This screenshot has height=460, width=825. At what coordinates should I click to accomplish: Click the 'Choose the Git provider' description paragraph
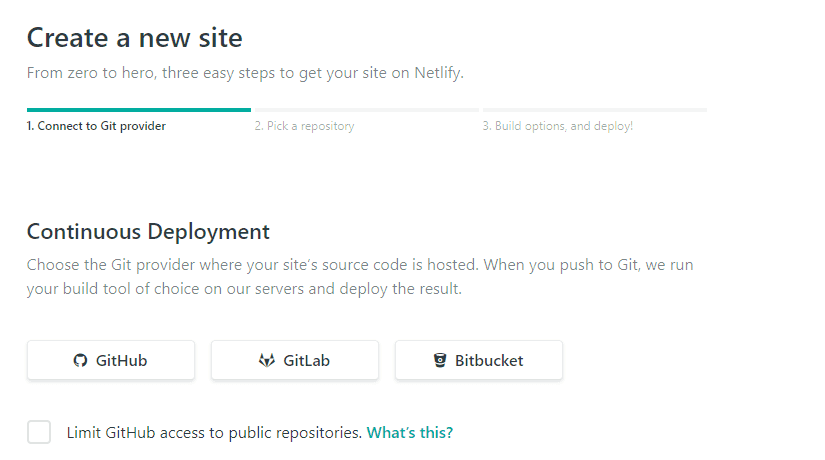[360, 277]
